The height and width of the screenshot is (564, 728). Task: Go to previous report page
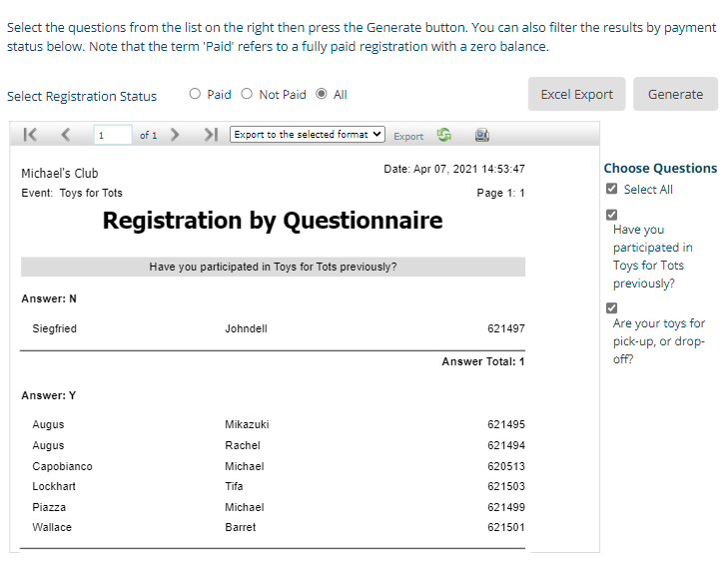[65, 135]
